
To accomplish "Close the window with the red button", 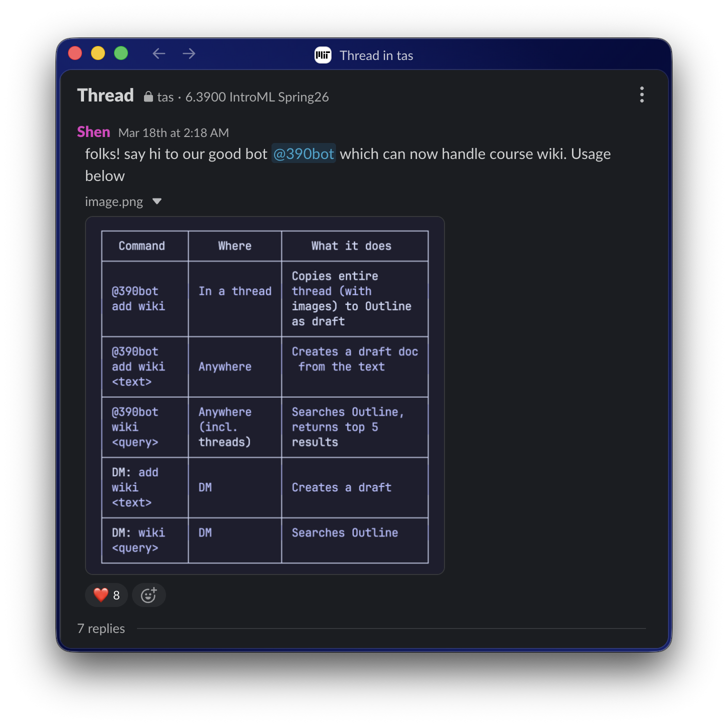I will [75, 53].
